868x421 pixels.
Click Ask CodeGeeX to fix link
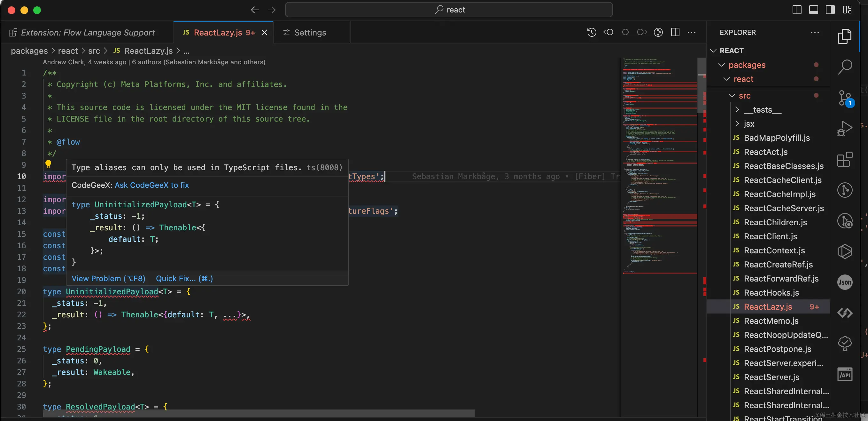pos(151,185)
